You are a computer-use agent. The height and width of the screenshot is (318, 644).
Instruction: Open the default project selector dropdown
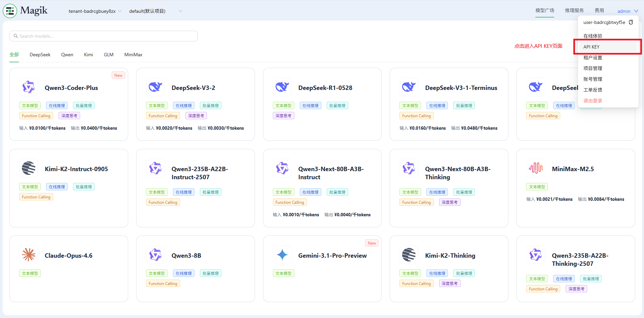click(x=155, y=11)
